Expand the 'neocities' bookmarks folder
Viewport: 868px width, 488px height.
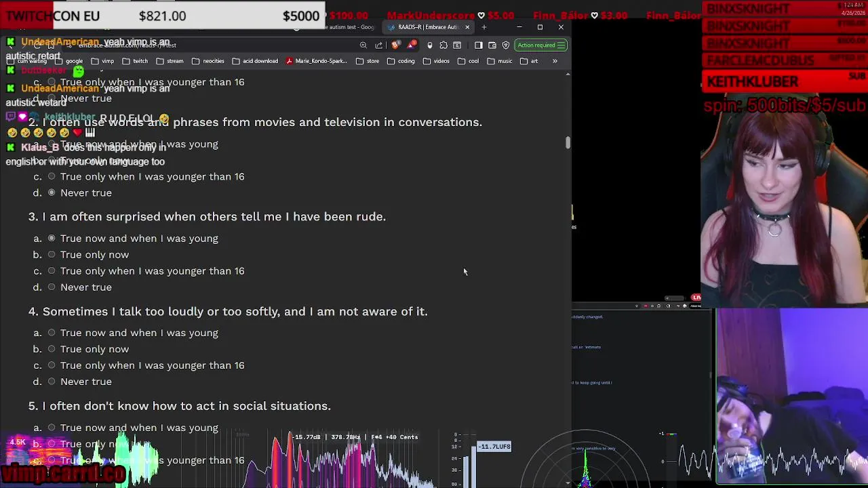point(208,61)
